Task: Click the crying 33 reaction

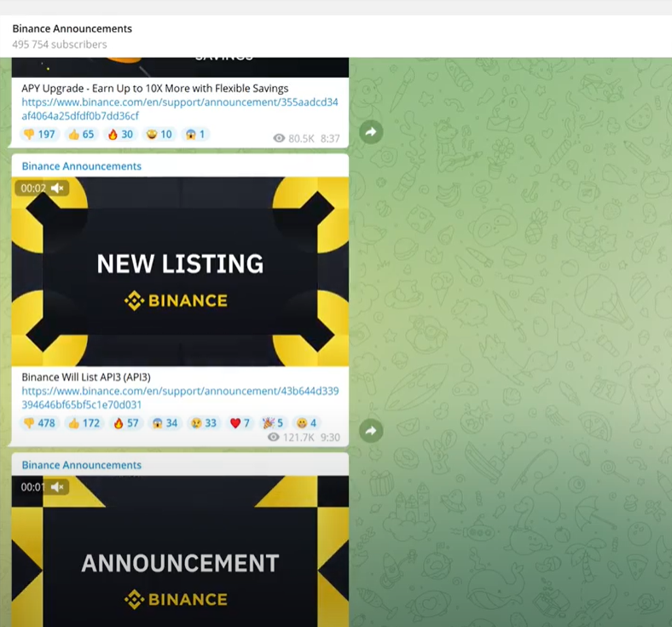Action: (204, 423)
